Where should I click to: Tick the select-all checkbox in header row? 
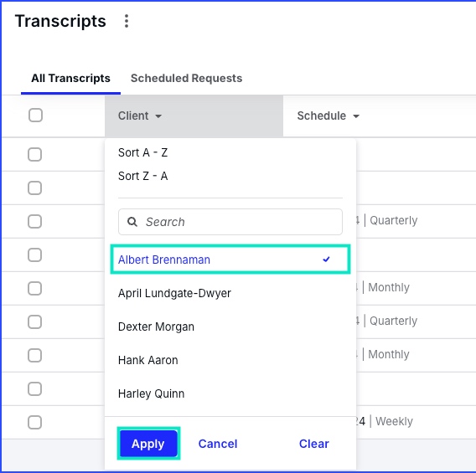coord(35,116)
